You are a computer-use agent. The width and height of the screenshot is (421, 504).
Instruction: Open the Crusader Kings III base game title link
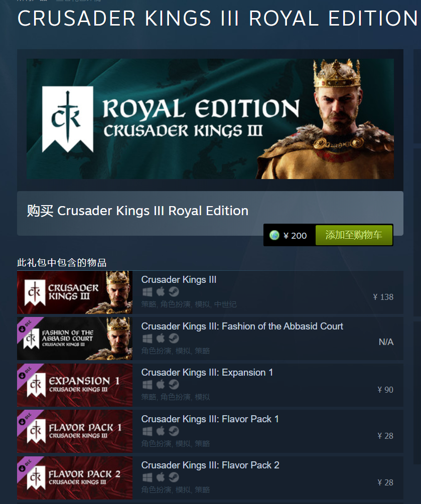click(179, 280)
